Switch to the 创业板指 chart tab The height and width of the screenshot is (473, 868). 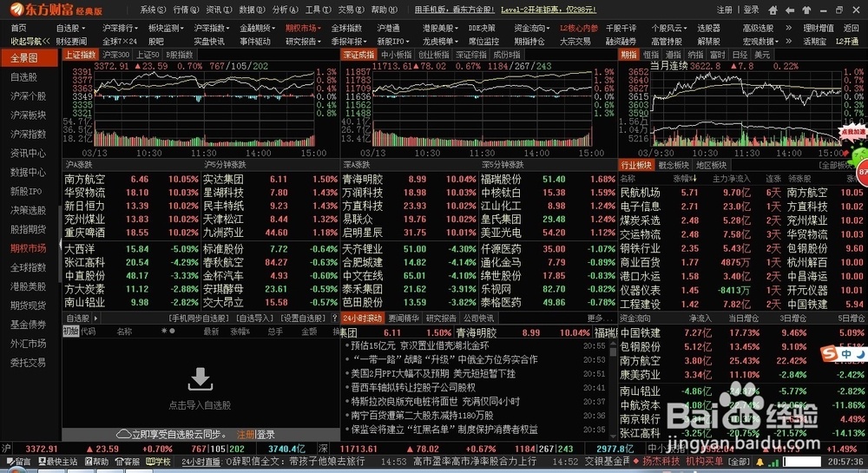tap(433, 54)
